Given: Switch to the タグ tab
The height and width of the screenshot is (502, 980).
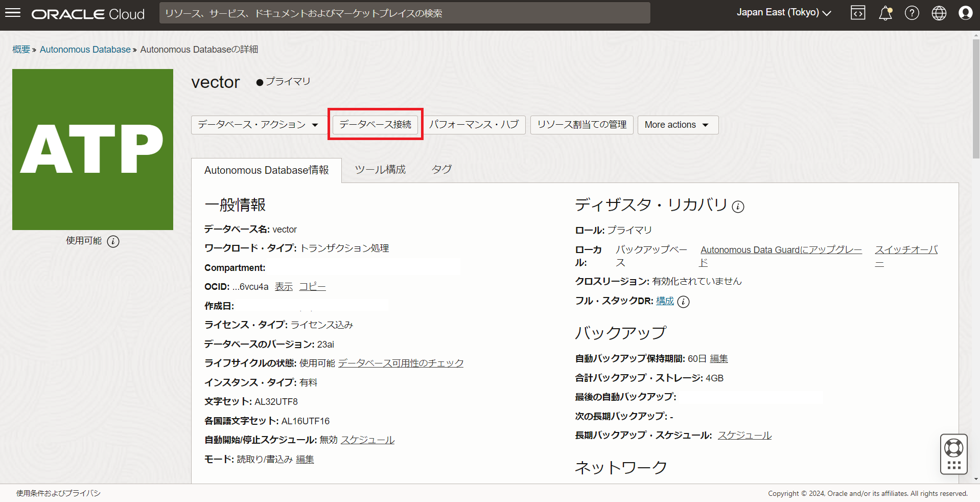Looking at the screenshot, I should tap(441, 170).
